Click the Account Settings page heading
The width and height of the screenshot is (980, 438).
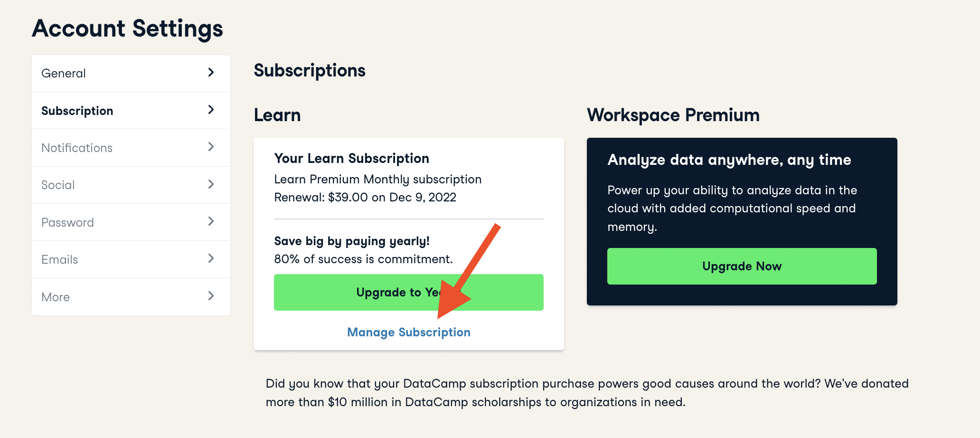point(127,29)
